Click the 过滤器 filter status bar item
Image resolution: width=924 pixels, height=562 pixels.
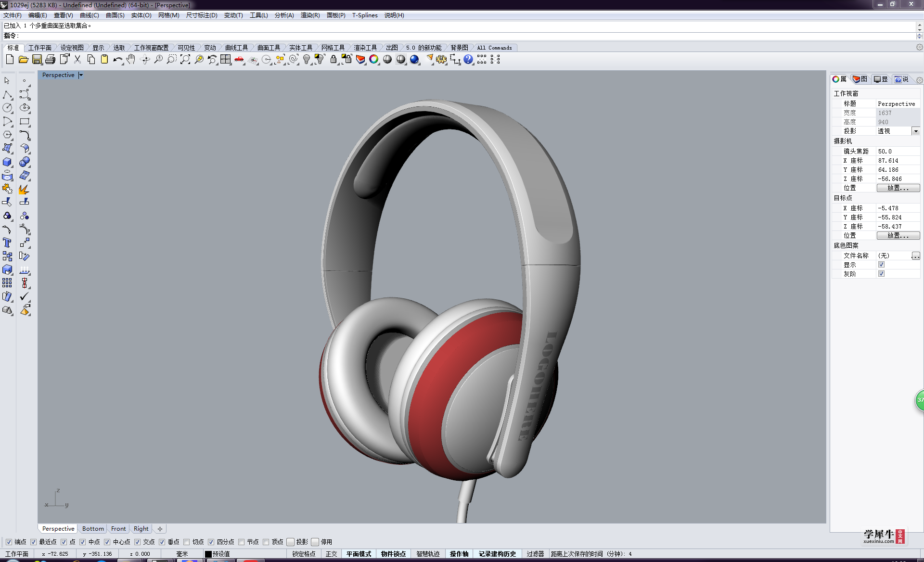(535, 554)
